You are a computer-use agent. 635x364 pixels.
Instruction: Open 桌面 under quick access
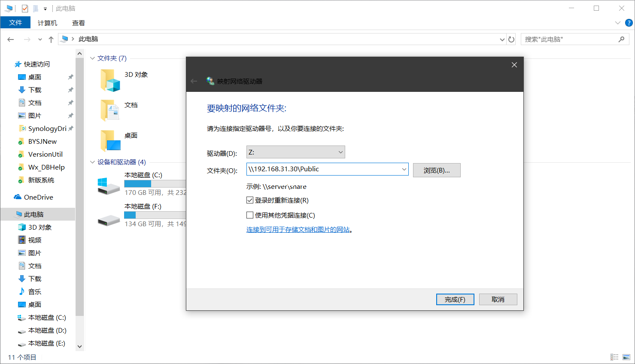(35, 77)
